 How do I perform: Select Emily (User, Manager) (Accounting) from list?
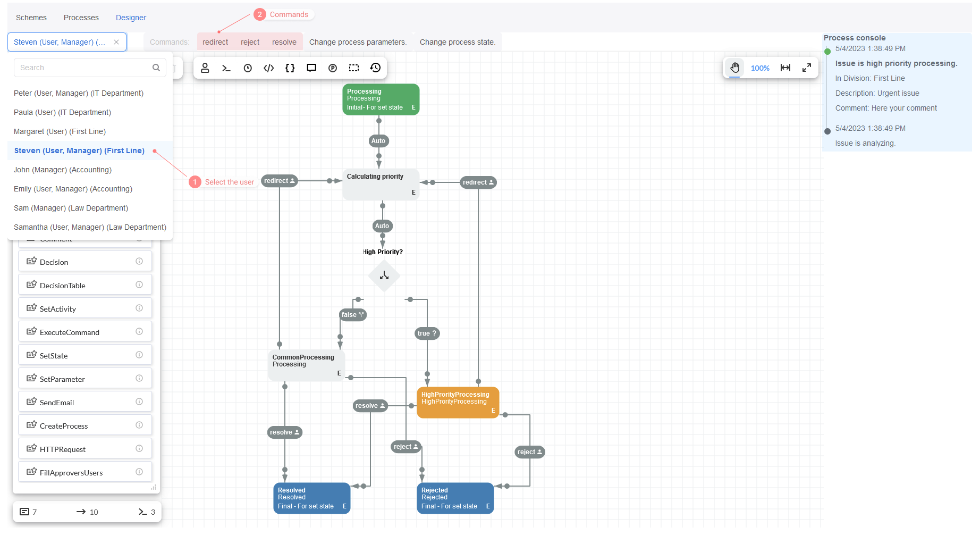coord(73,189)
